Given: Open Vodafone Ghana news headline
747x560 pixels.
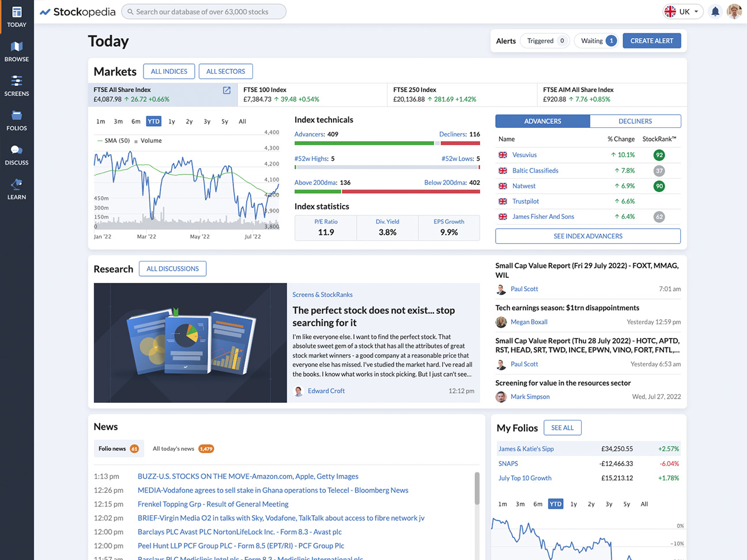Looking at the screenshot, I should tap(273, 490).
